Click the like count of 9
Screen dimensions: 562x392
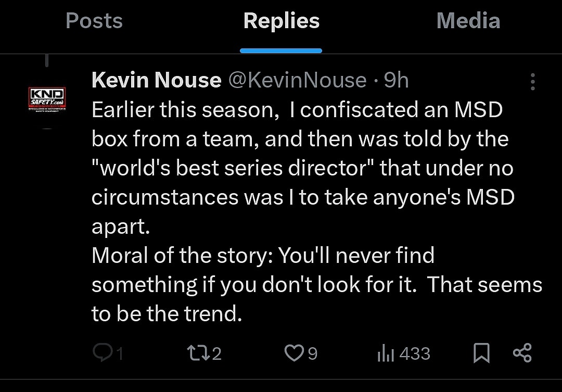[x=312, y=354]
